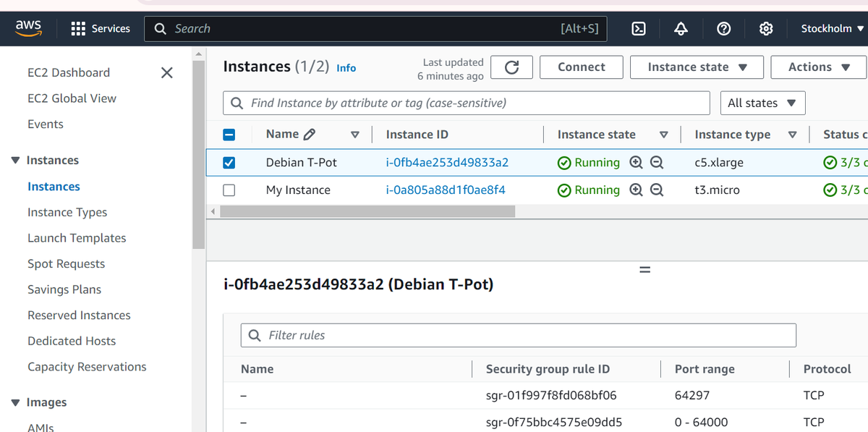Open EC2 Global View
Viewport: 868px width, 432px height.
(x=72, y=98)
